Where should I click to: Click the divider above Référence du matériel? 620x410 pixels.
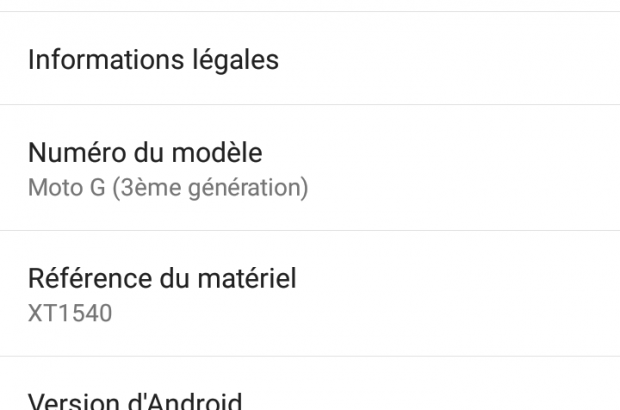310,231
